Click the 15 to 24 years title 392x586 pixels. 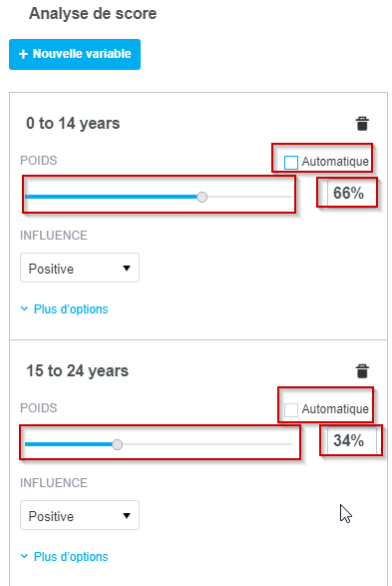(x=77, y=371)
